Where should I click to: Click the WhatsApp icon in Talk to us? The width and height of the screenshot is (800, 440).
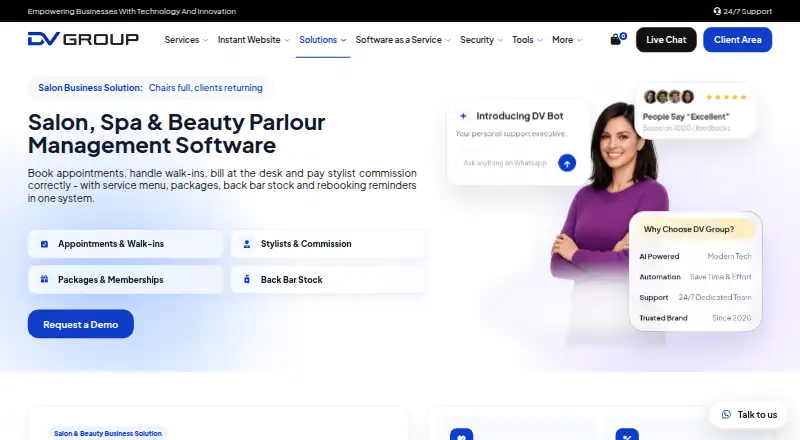[x=727, y=414]
